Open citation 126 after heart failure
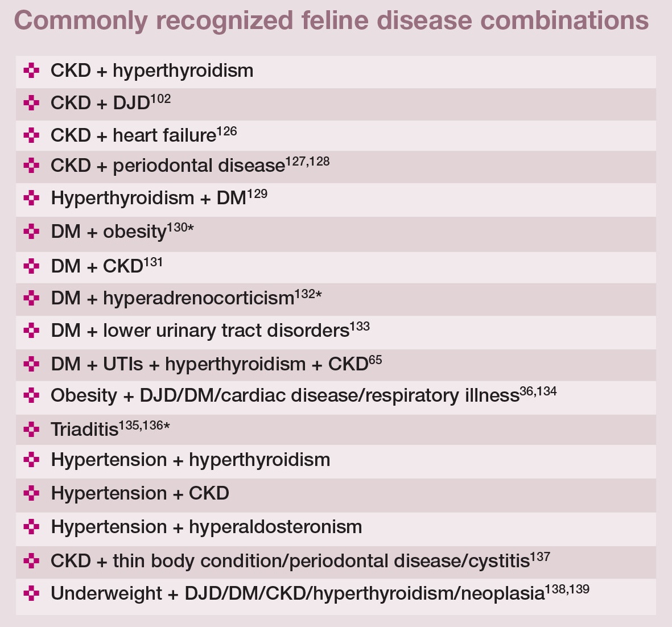The width and height of the screenshot is (672, 627). point(226,131)
